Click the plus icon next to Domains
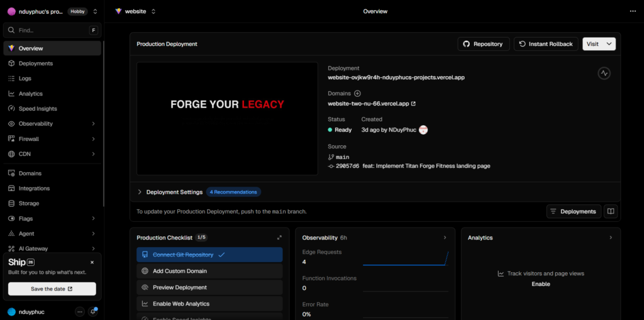 (357, 93)
